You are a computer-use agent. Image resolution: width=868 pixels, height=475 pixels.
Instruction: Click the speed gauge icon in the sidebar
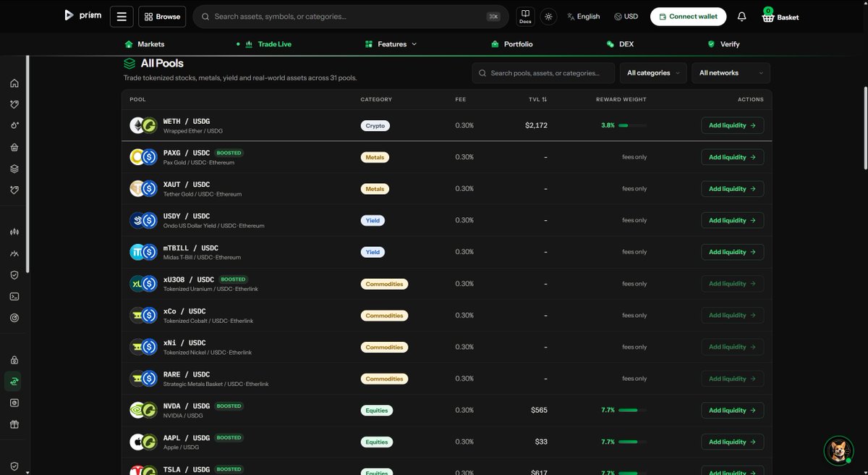click(x=14, y=253)
